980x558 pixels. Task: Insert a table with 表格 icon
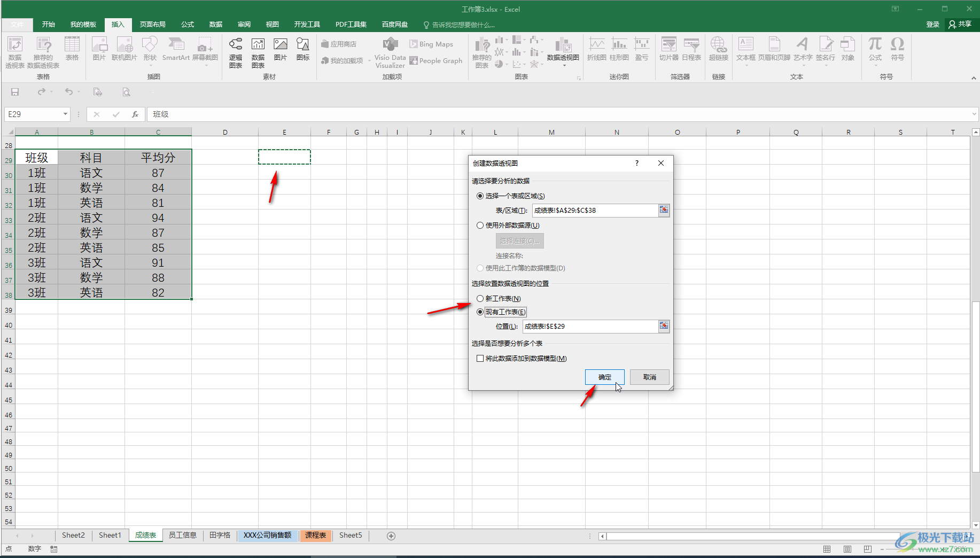72,48
